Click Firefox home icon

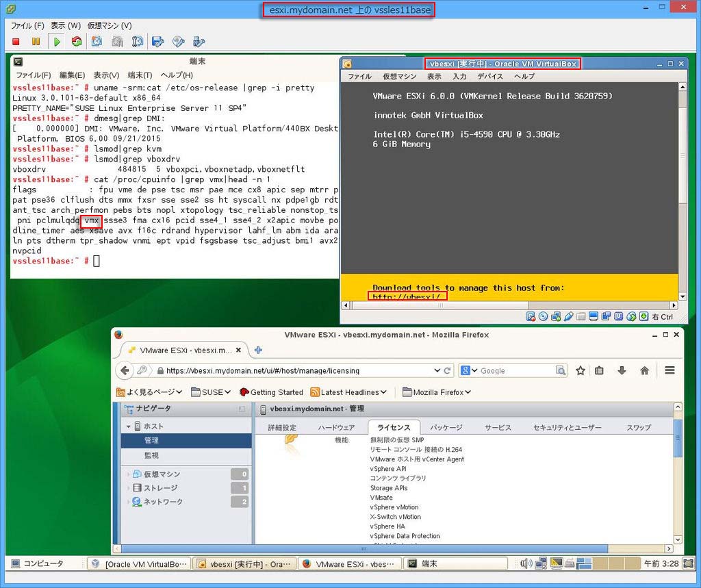(644, 370)
